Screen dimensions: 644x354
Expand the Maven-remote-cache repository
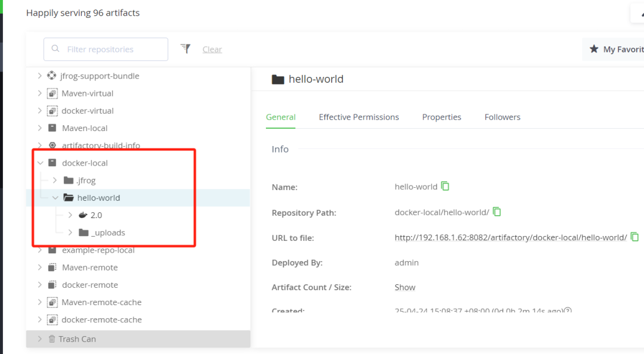pos(39,302)
